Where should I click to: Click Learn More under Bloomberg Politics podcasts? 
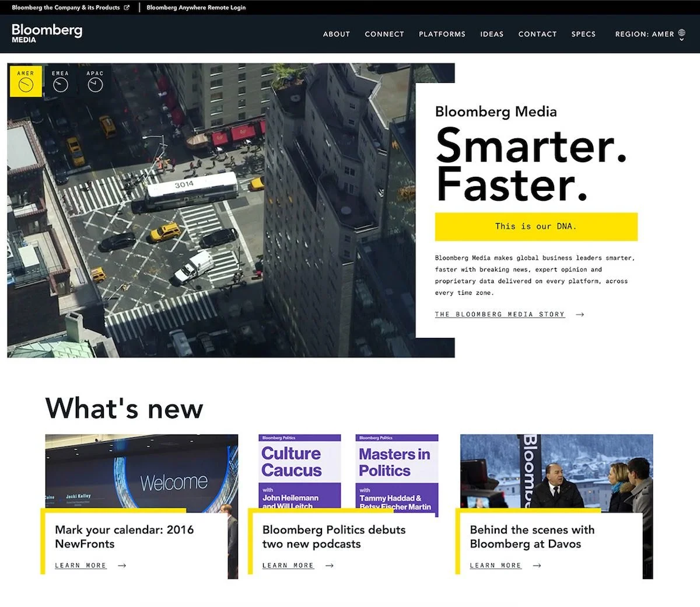click(288, 565)
